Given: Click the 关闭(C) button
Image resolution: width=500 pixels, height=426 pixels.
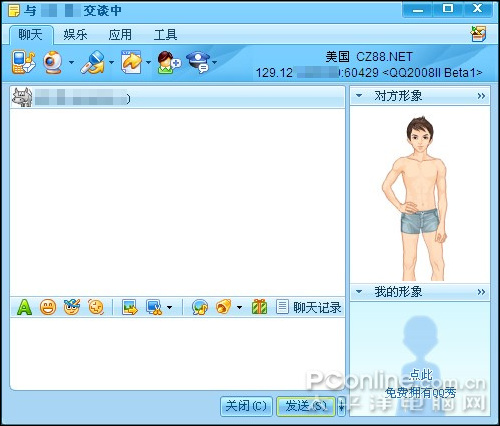Looking at the screenshot, I should [246, 406].
